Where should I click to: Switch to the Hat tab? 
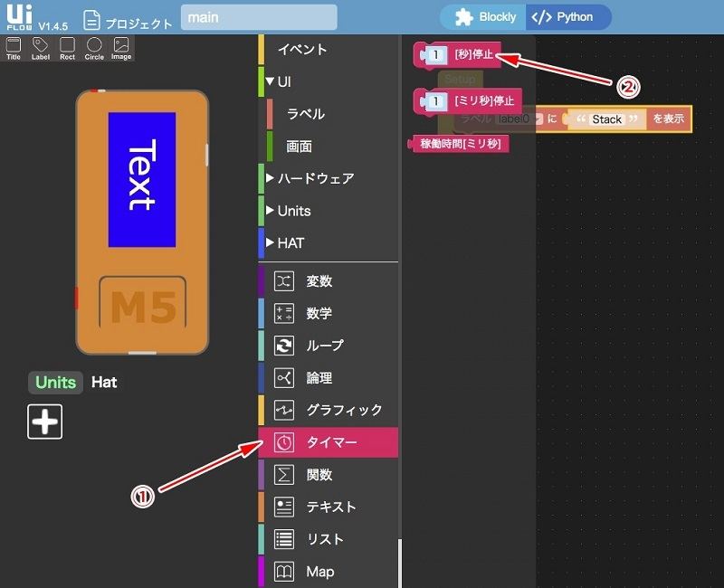coord(104,383)
